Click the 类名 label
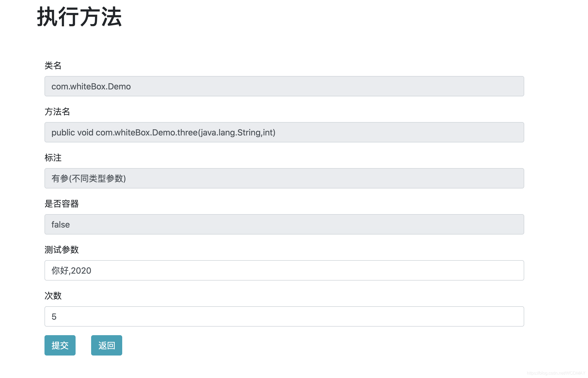 click(53, 65)
